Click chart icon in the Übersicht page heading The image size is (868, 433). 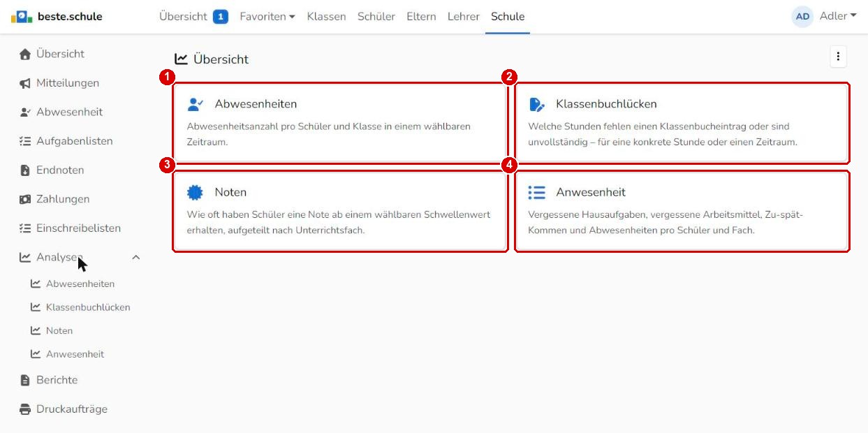point(181,59)
